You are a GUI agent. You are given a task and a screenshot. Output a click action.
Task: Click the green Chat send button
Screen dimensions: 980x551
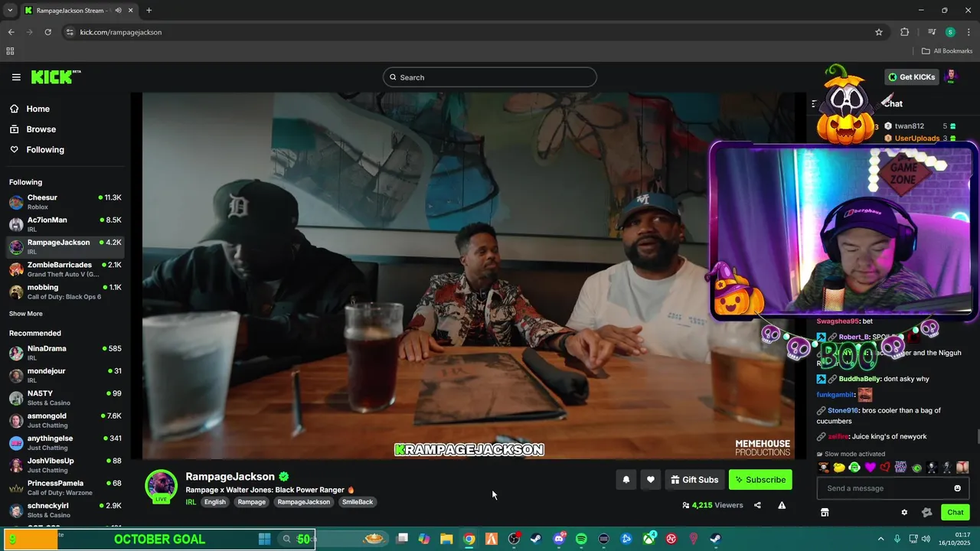(x=955, y=512)
